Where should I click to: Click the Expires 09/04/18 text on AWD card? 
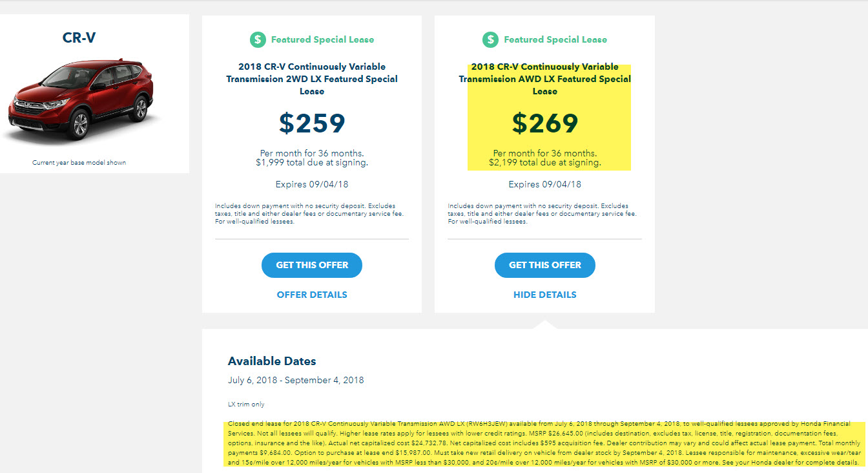coord(545,184)
